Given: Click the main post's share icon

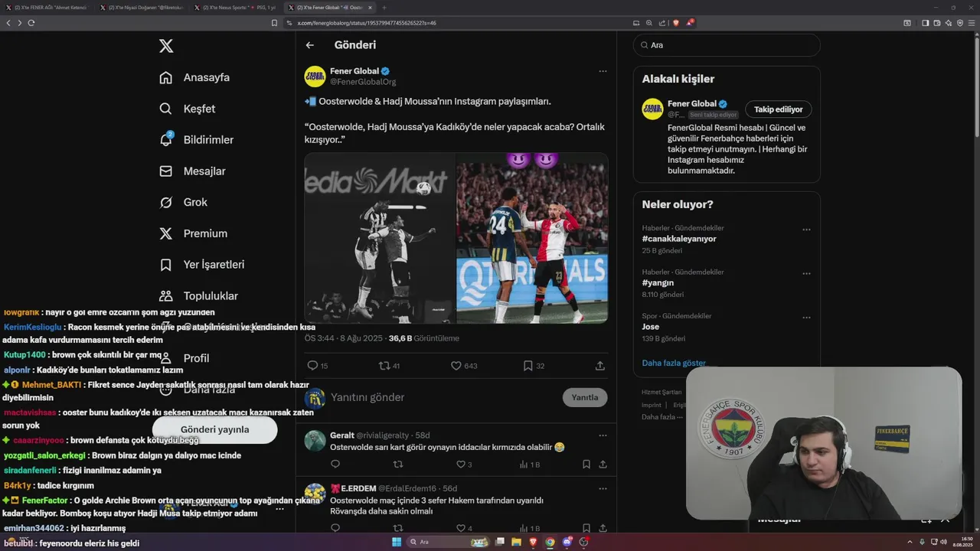Looking at the screenshot, I should (x=600, y=366).
